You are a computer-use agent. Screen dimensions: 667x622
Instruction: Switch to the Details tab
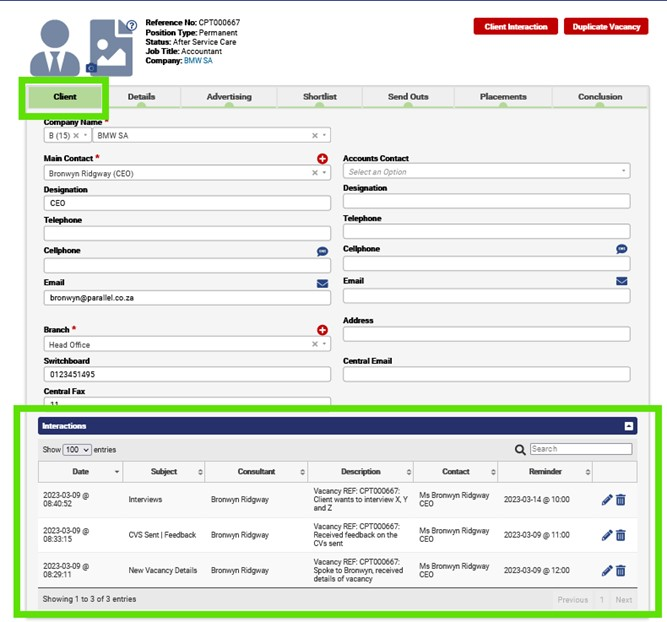(141, 97)
